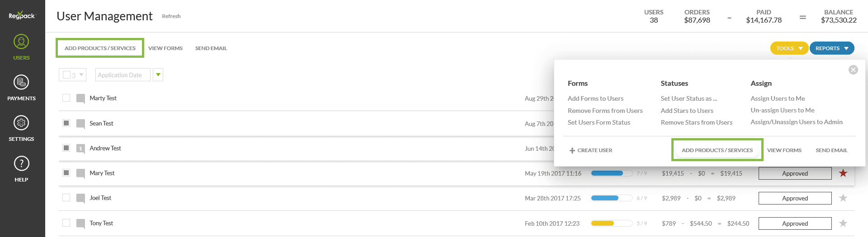Open notes icon for Andrew Test
868x237 pixels.
click(80, 149)
